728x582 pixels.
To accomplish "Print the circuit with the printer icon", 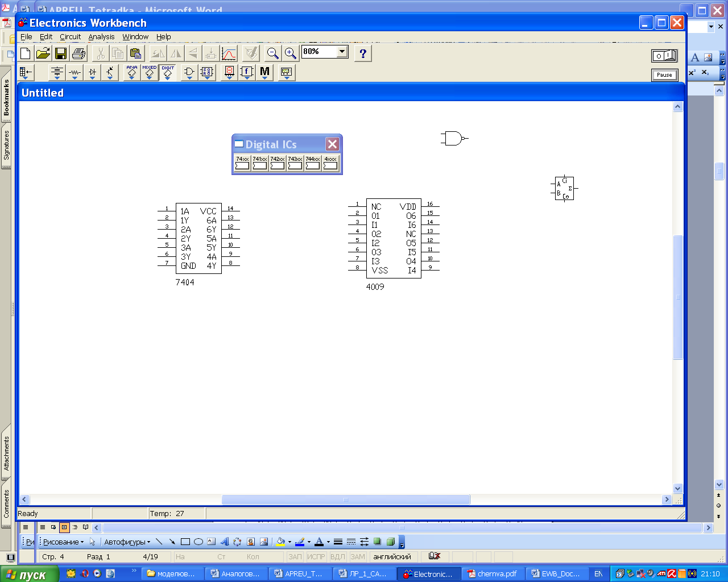I will click(x=79, y=53).
